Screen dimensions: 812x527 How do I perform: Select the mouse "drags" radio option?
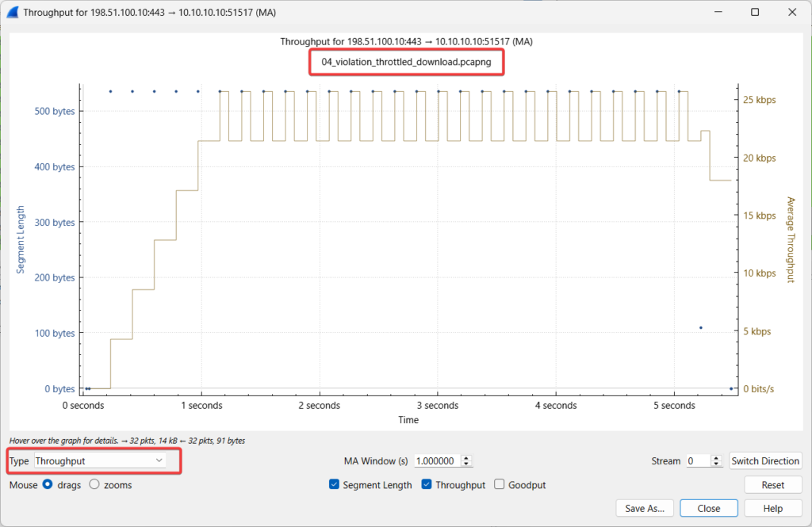(x=48, y=485)
